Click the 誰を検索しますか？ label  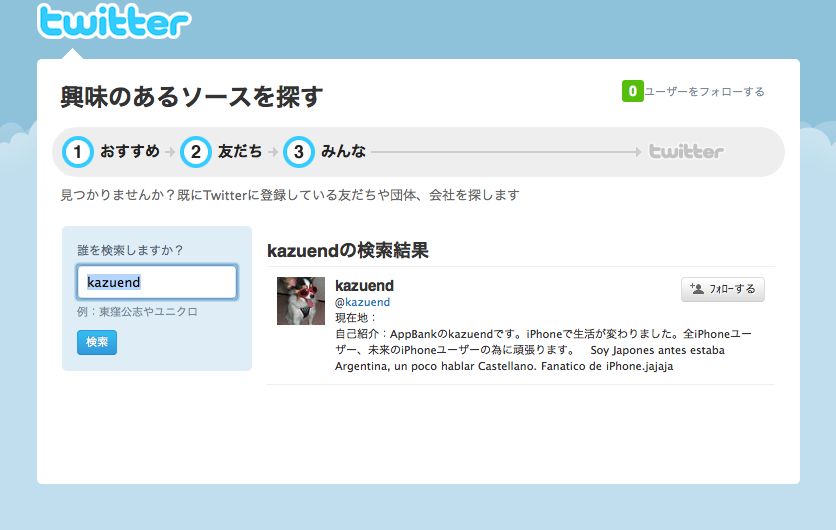pos(130,250)
